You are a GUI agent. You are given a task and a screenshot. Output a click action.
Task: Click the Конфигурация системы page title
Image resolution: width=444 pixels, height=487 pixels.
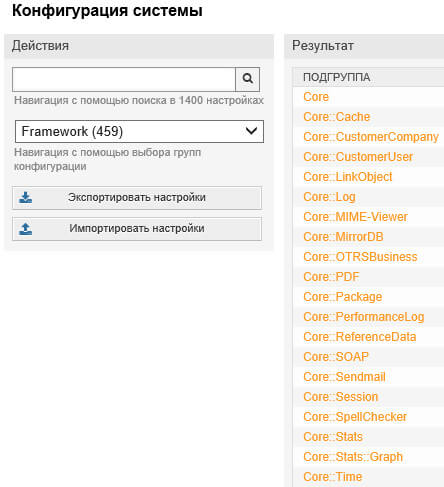point(107,10)
